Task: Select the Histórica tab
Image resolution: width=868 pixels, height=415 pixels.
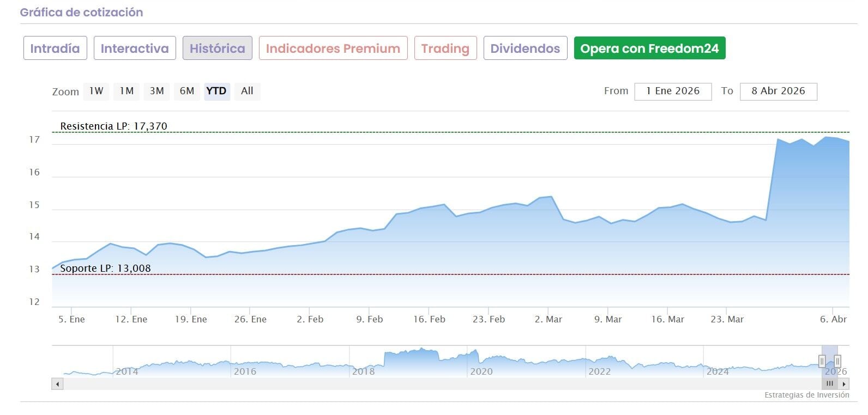Action: 217,48
